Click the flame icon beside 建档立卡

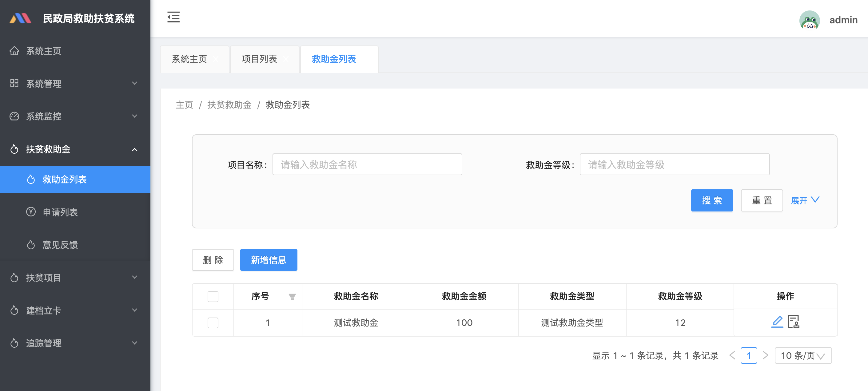(14, 310)
